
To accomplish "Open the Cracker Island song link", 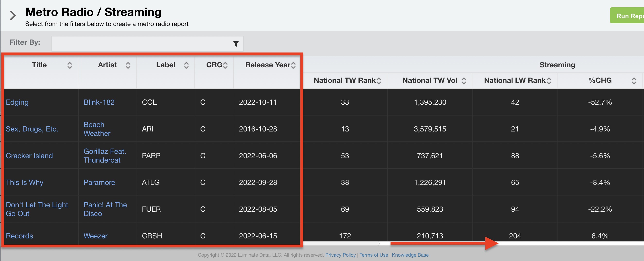I will (29, 156).
